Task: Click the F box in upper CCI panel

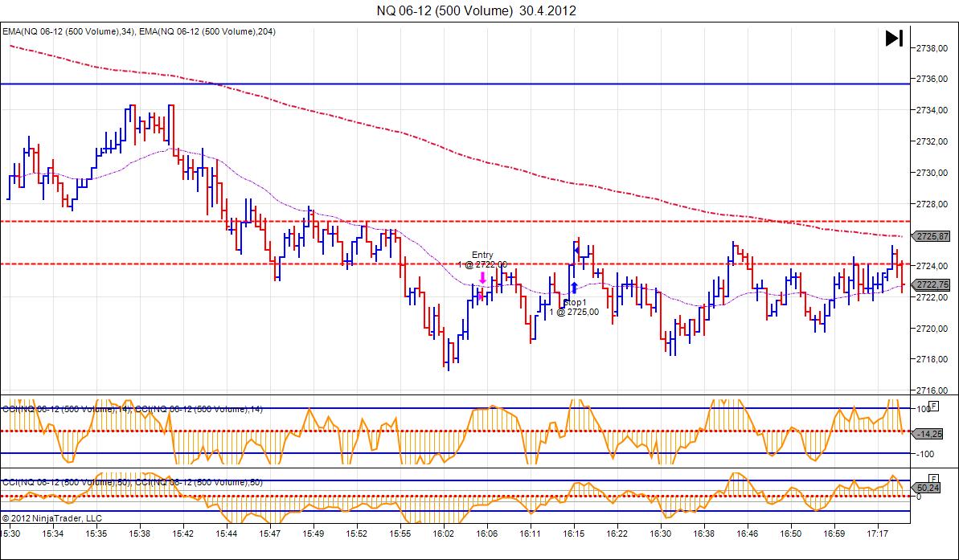Action: pos(932,406)
